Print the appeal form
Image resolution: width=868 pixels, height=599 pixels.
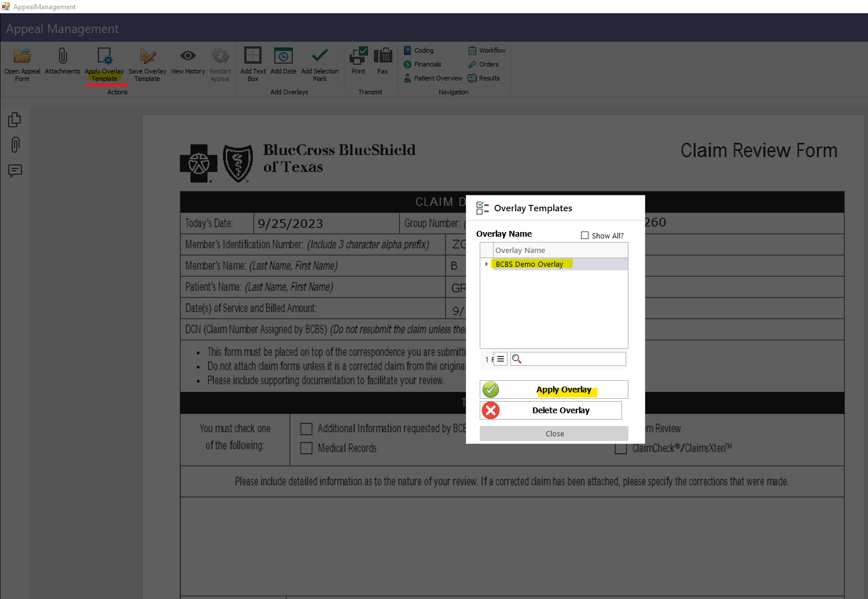click(x=358, y=61)
